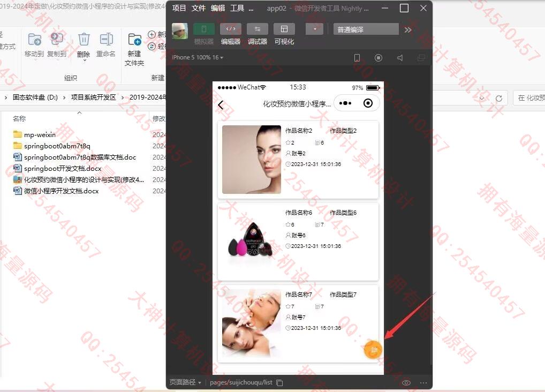Open the 文件 menu
The image size is (545, 392).
(199, 8)
